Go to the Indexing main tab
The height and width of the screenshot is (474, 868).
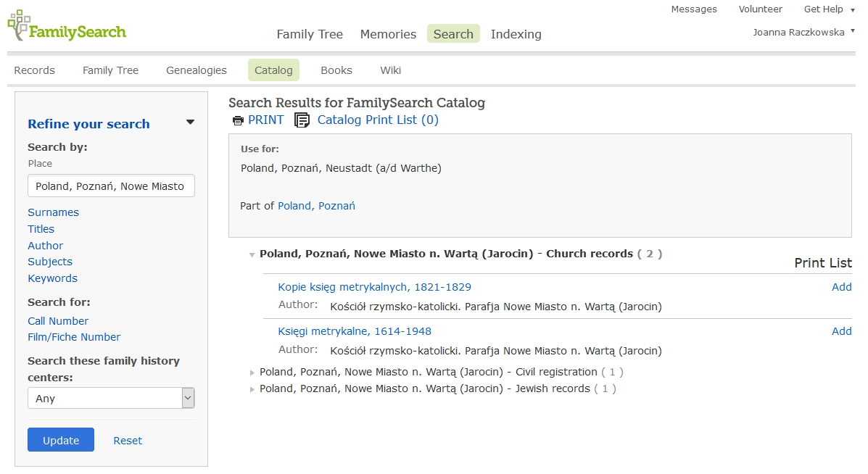(516, 34)
